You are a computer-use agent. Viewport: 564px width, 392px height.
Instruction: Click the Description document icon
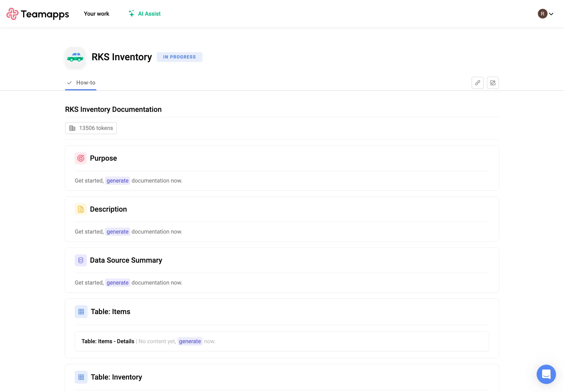pyautogui.click(x=81, y=209)
